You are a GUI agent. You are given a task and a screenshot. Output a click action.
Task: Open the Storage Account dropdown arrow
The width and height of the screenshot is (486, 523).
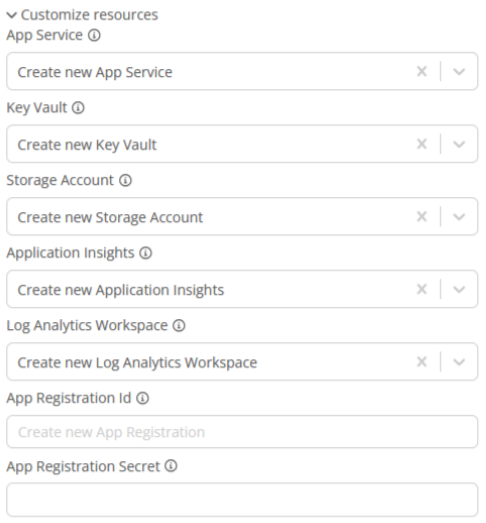coord(459,217)
